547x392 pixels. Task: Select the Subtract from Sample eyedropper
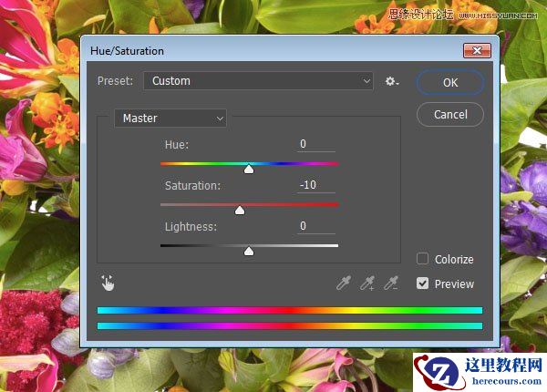tap(391, 284)
